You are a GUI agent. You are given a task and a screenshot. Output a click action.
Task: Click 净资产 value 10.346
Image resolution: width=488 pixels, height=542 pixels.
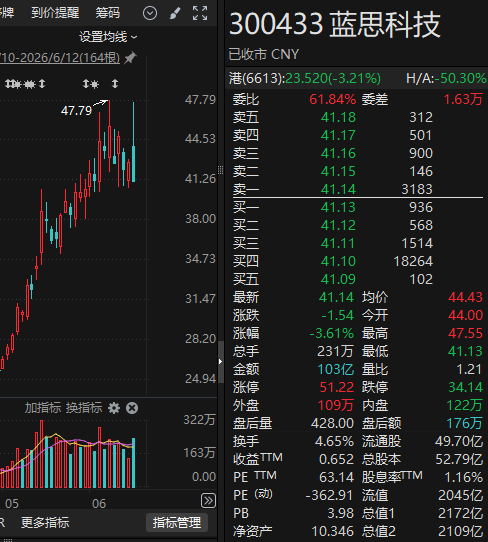332,531
